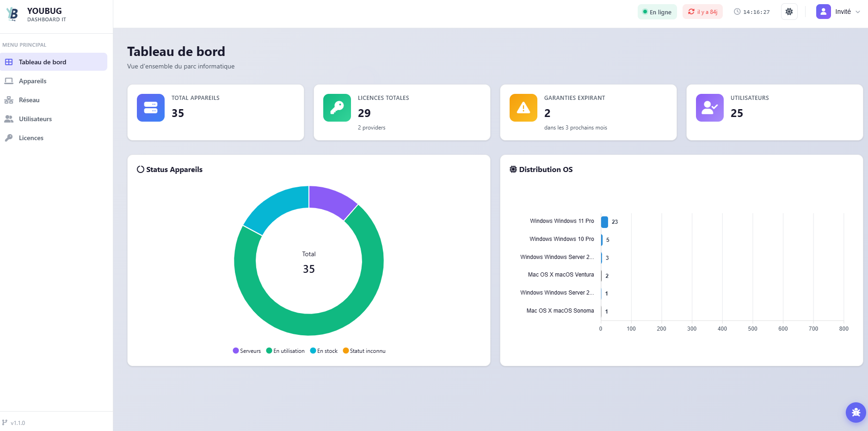
Task: Click '2 providers' text
Action: click(371, 128)
